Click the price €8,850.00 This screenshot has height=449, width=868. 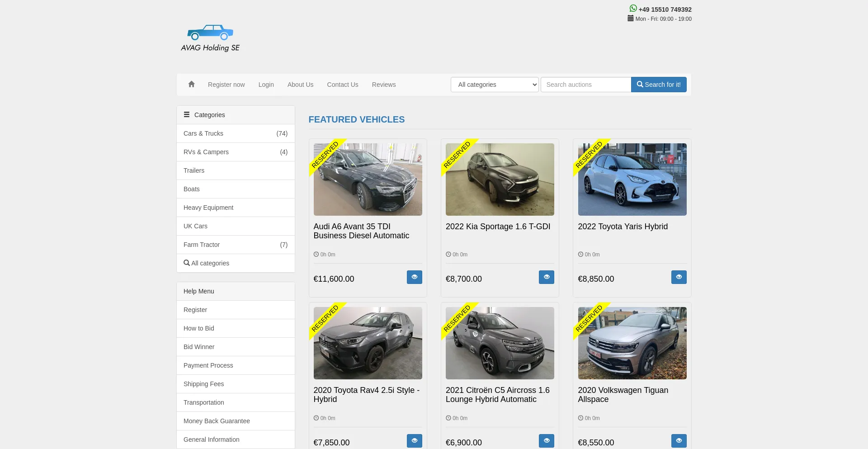click(x=596, y=279)
